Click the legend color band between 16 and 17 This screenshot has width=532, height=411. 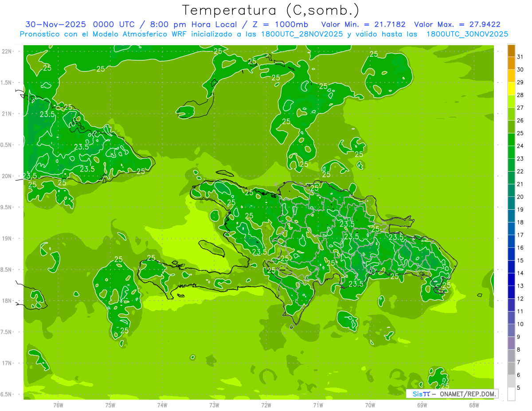(x=511, y=242)
